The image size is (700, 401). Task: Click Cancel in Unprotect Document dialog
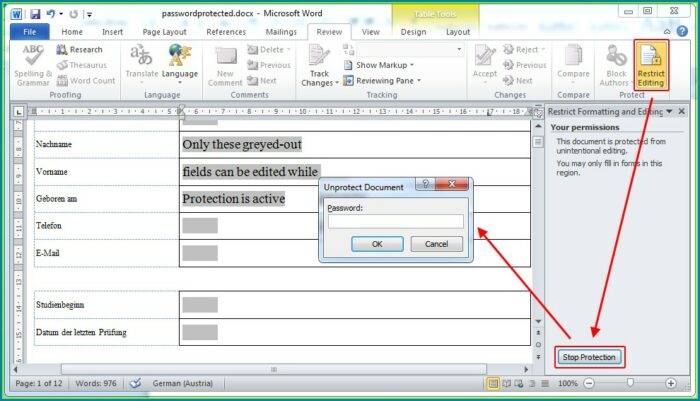[x=436, y=244]
